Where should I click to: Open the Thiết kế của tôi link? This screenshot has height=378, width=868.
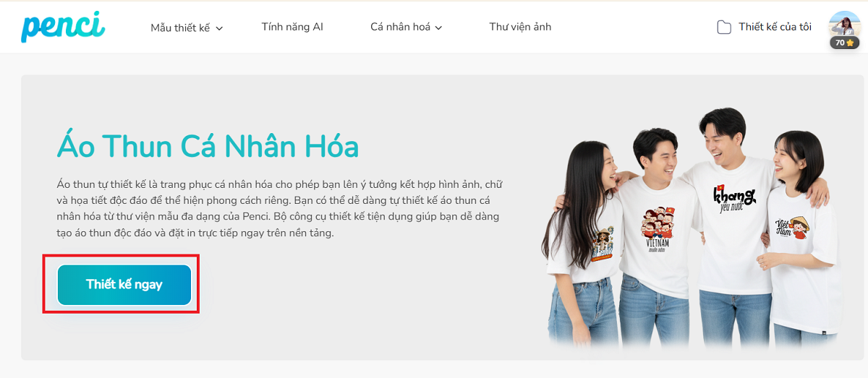click(x=775, y=27)
